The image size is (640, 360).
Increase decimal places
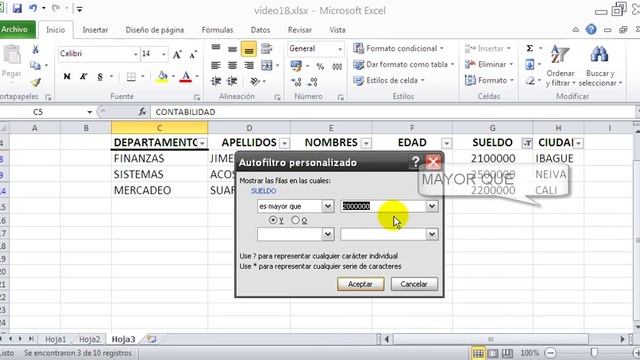[296, 82]
